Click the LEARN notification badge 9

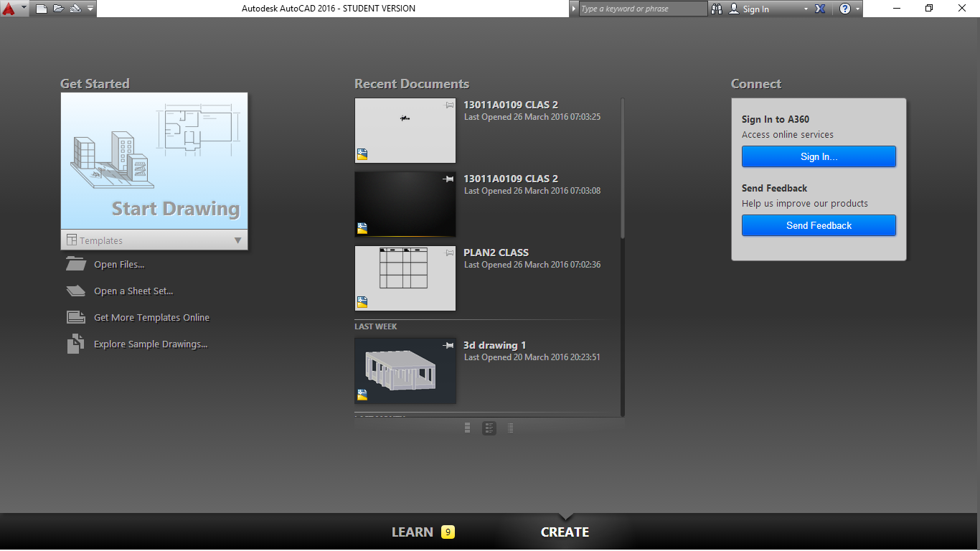pos(448,532)
